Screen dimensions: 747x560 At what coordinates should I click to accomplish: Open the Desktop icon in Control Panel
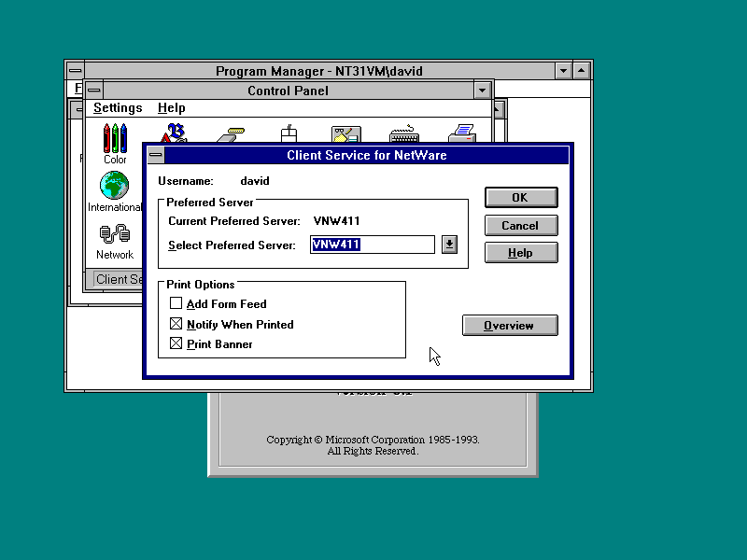point(346,134)
